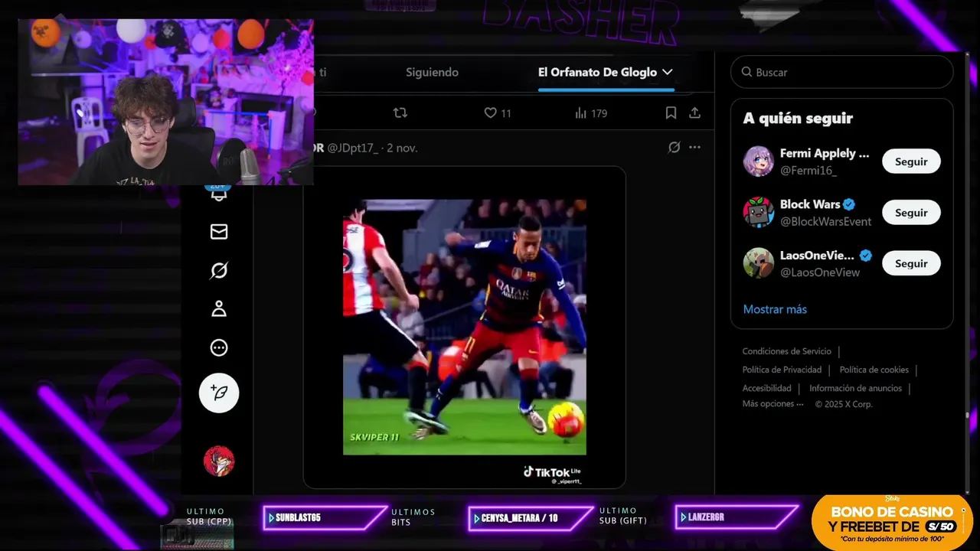
Task: Play the Neymar TikTok video in the post
Action: tap(464, 327)
